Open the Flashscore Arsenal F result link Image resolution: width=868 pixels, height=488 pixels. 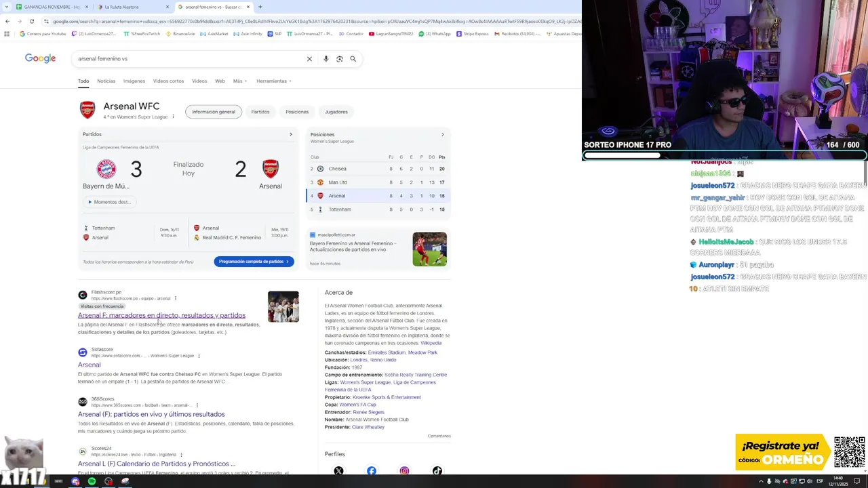161,315
